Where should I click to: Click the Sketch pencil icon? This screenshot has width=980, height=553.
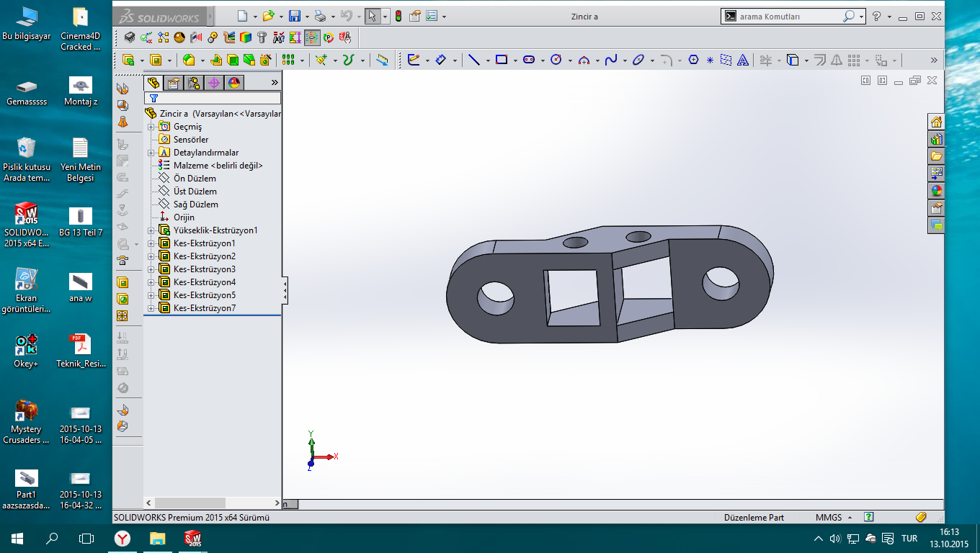click(x=414, y=60)
